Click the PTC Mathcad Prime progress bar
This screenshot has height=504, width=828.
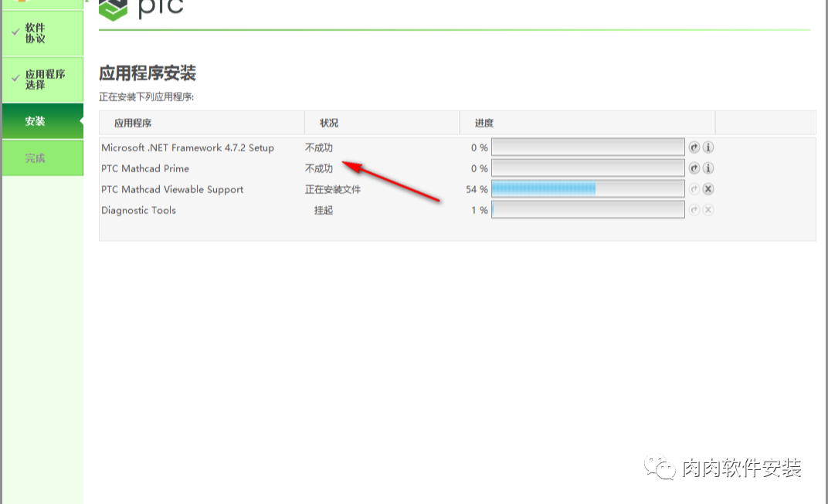(588, 168)
